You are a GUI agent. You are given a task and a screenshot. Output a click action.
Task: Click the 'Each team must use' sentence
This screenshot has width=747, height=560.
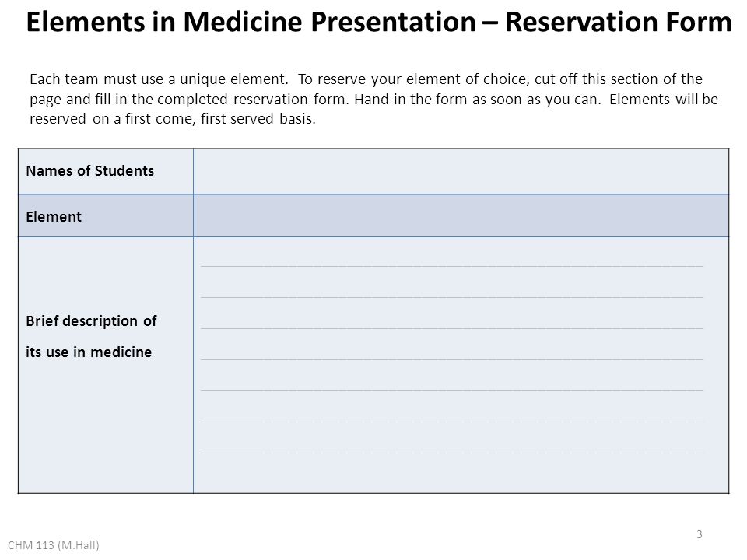[159, 79]
